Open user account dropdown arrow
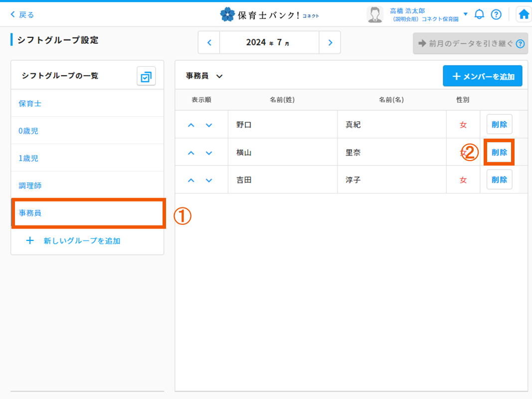532x399 pixels. [466, 14]
